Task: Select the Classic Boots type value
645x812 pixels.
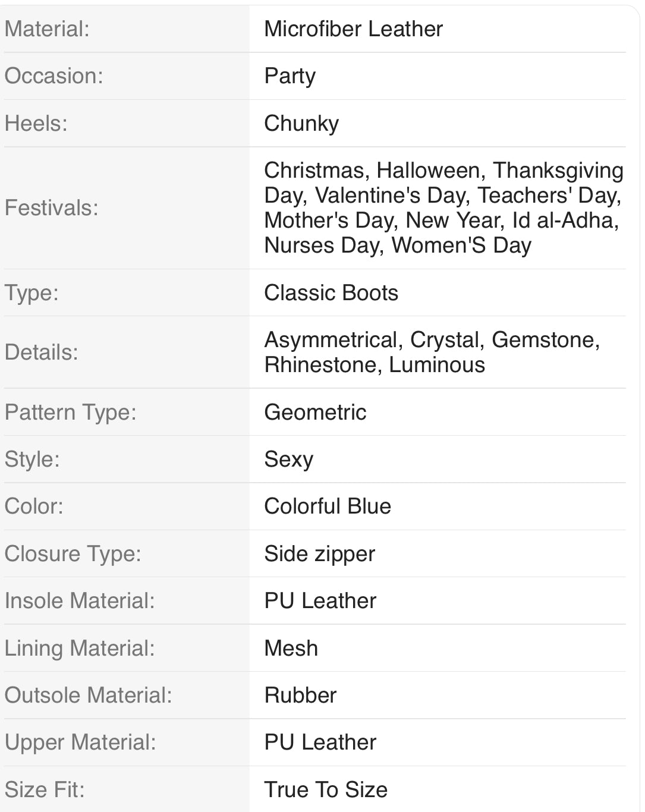Action: pos(331,292)
